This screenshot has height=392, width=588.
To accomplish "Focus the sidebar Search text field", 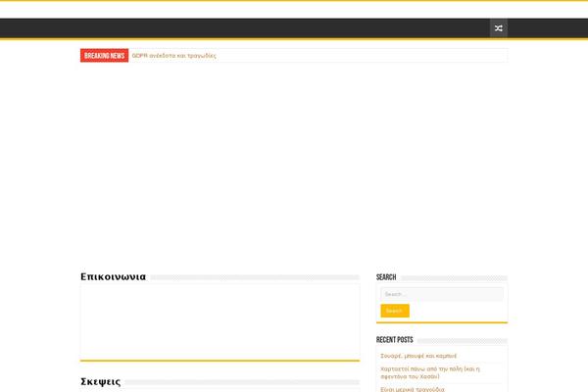I will pyautogui.click(x=442, y=294).
